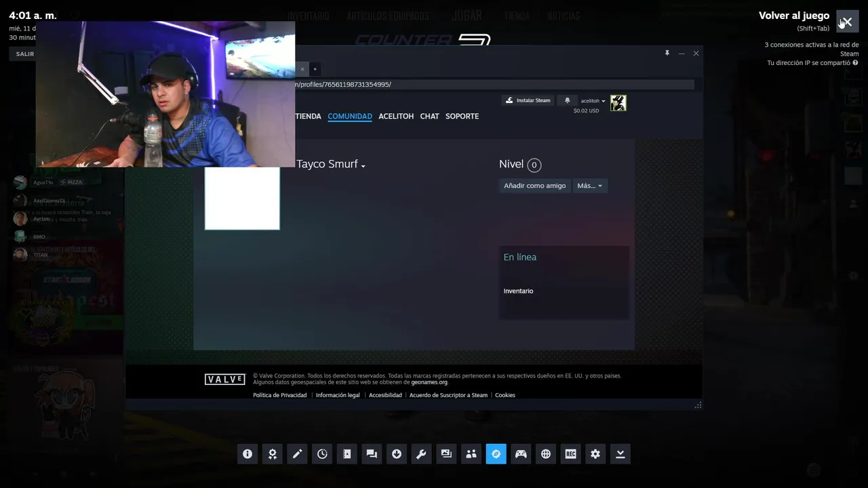Open discussions speech-bubble icon

(x=372, y=454)
